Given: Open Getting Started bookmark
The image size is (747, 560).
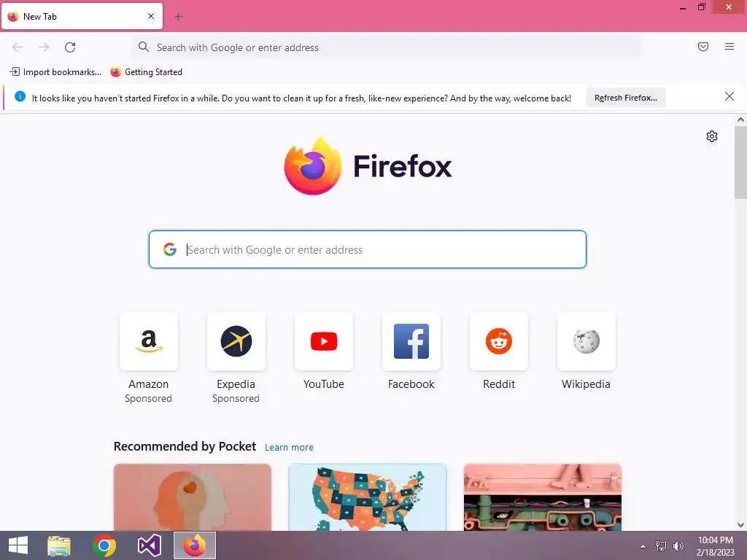Looking at the screenshot, I should pyautogui.click(x=146, y=72).
